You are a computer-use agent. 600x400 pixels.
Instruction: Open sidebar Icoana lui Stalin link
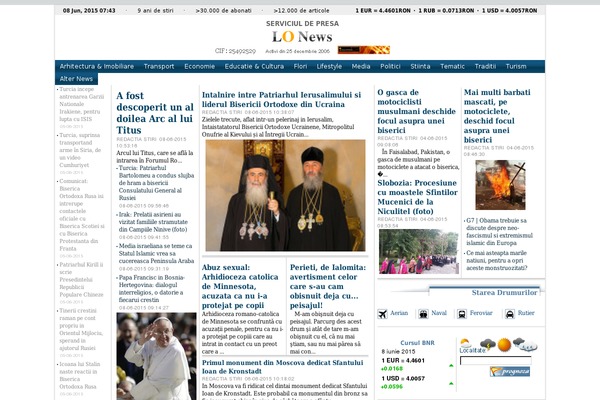point(80,375)
